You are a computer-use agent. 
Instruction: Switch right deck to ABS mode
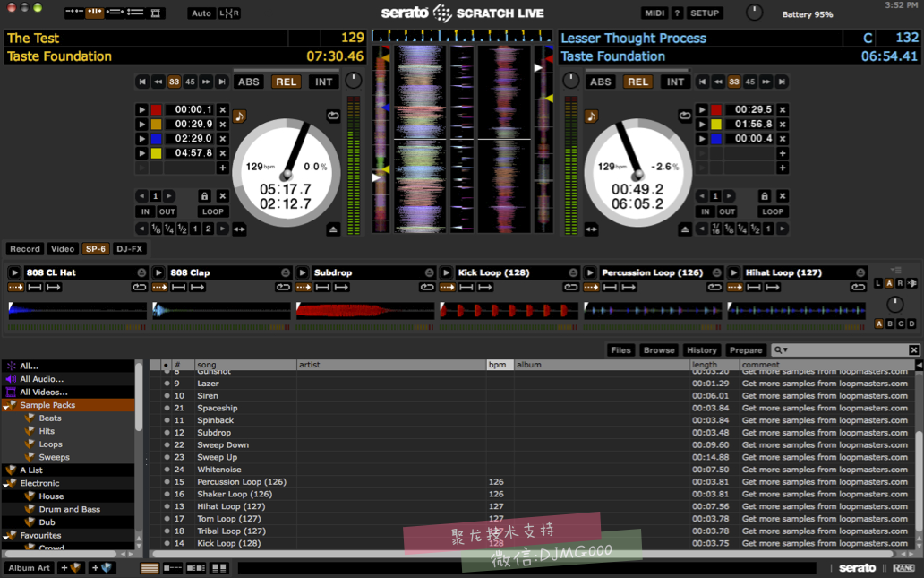[601, 82]
